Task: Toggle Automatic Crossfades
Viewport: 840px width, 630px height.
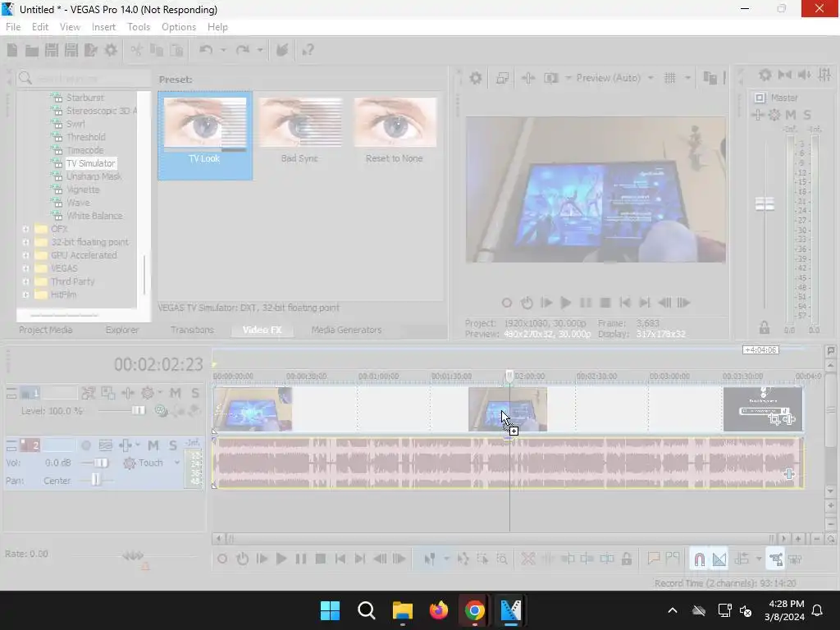Action: point(719,559)
